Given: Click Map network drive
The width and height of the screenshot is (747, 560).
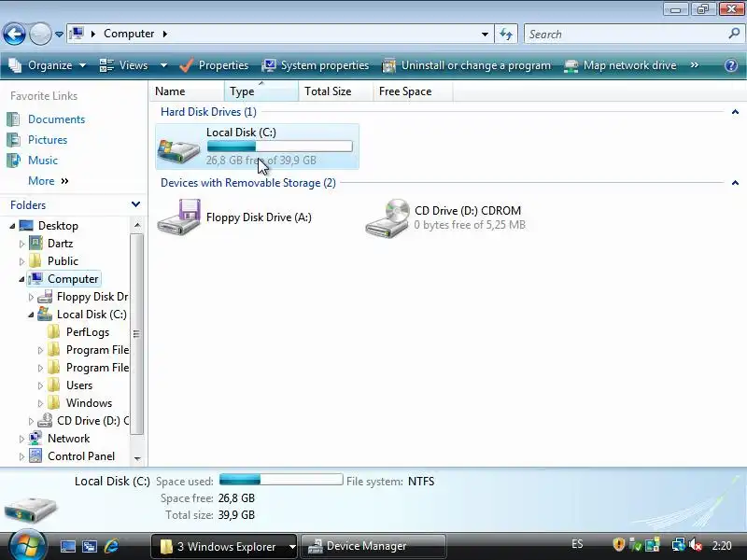Looking at the screenshot, I should (x=620, y=65).
